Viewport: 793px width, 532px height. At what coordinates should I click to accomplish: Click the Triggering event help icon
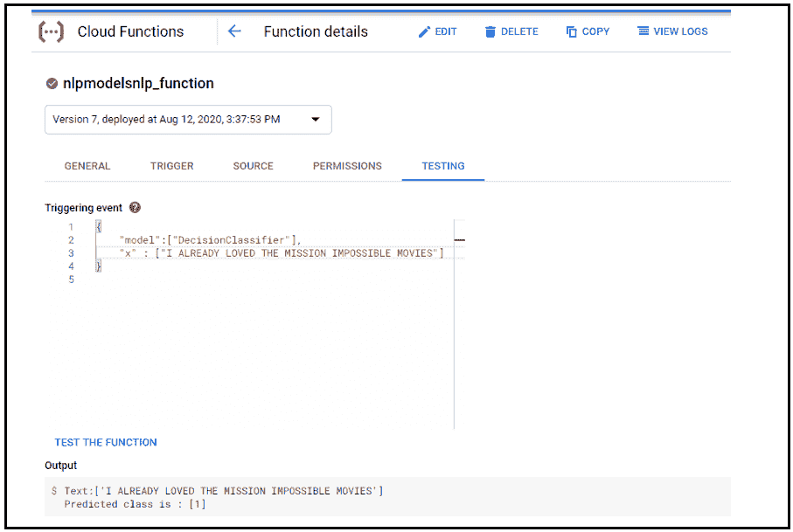coord(135,208)
